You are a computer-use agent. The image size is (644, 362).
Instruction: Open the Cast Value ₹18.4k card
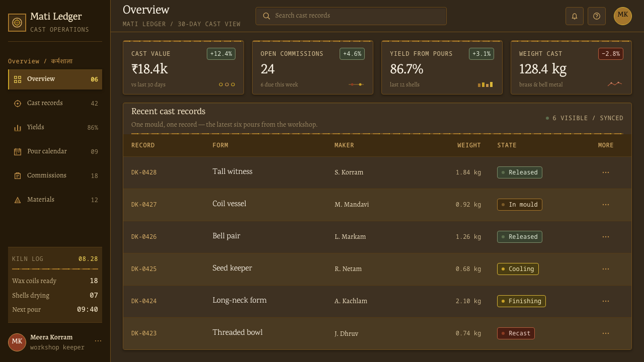click(x=183, y=67)
